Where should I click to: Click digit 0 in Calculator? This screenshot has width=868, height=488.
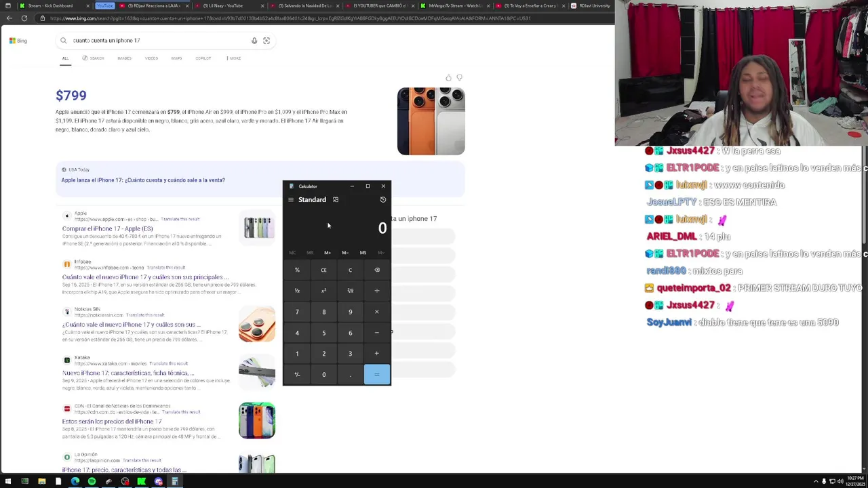(323, 375)
